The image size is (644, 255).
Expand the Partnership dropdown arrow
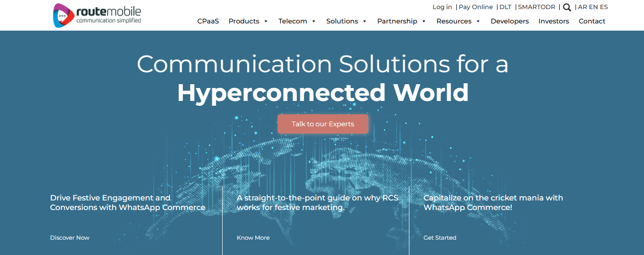(424, 21)
